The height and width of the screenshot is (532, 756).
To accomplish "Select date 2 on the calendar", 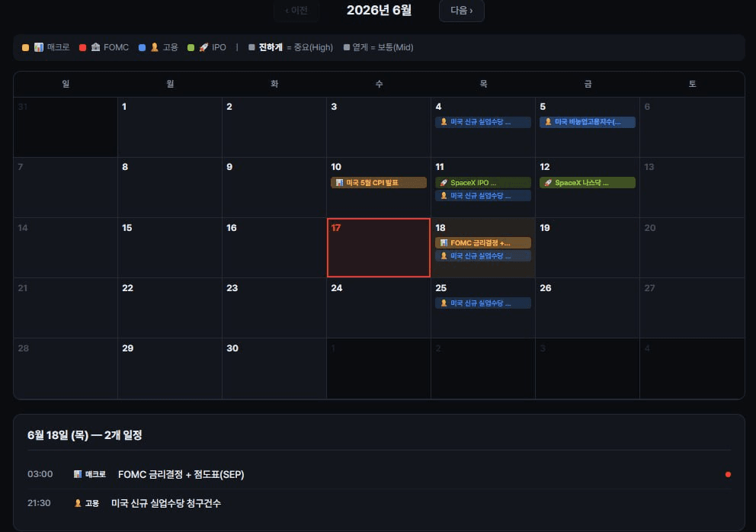I will tap(274, 127).
